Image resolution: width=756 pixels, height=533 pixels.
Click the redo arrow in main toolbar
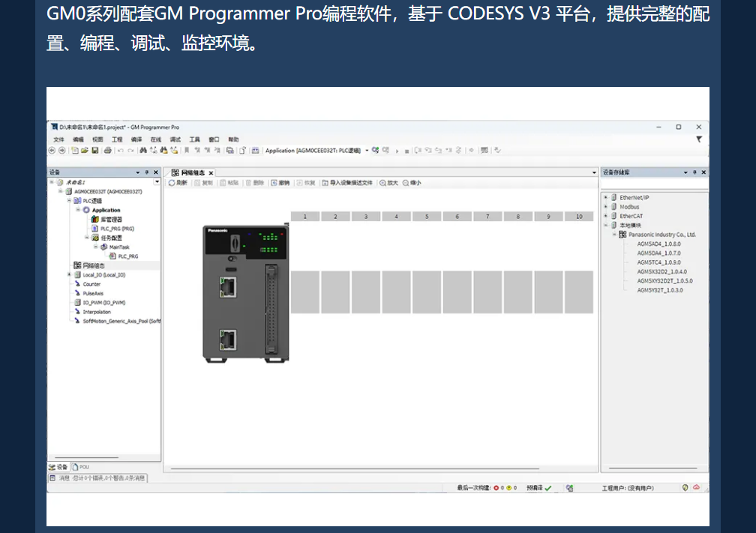click(130, 151)
